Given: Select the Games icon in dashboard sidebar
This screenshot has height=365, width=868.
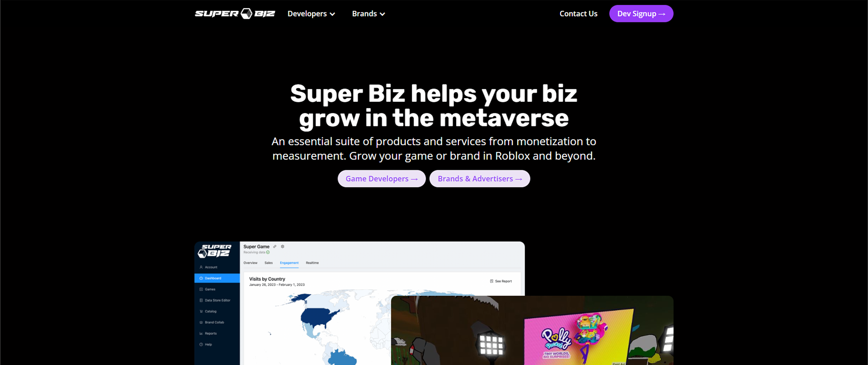Looking at the screenshot, I should coord(201,289).
